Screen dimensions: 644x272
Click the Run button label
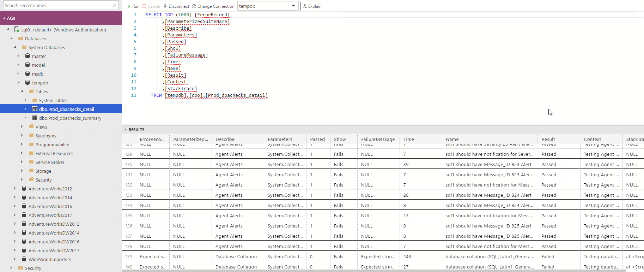[x=136, y=6]
